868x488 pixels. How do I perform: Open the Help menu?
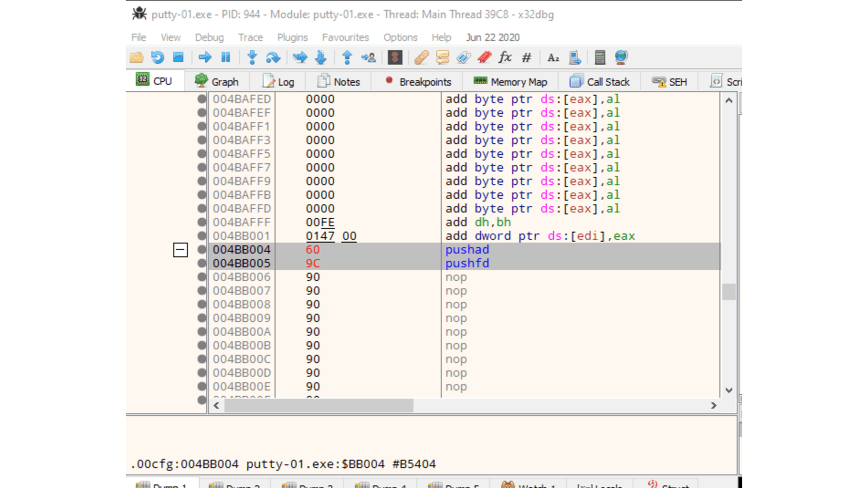coord(441,37)
